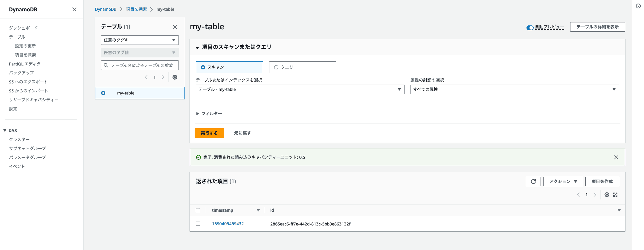644x250 pixels.
Task: Go to next page of returned items
Action: coord(595,195)
